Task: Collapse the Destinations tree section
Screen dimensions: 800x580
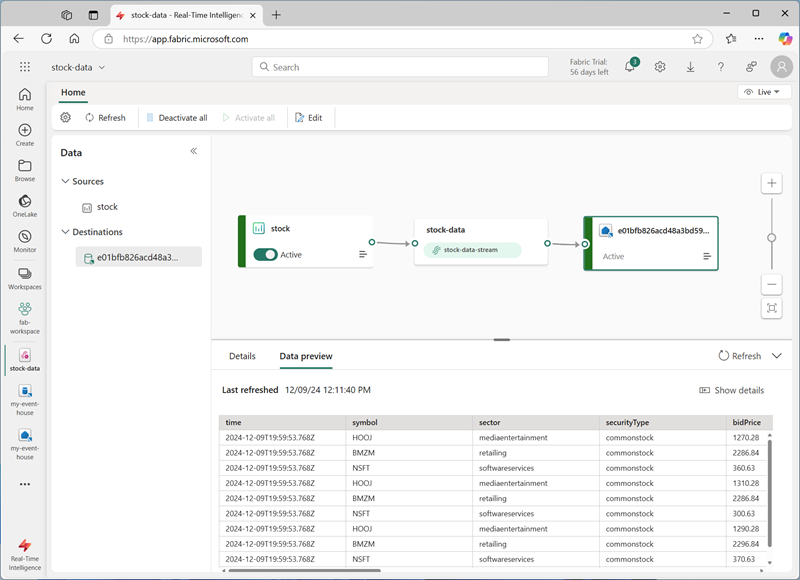Action: pyautogui.click(x=65, y=232)
